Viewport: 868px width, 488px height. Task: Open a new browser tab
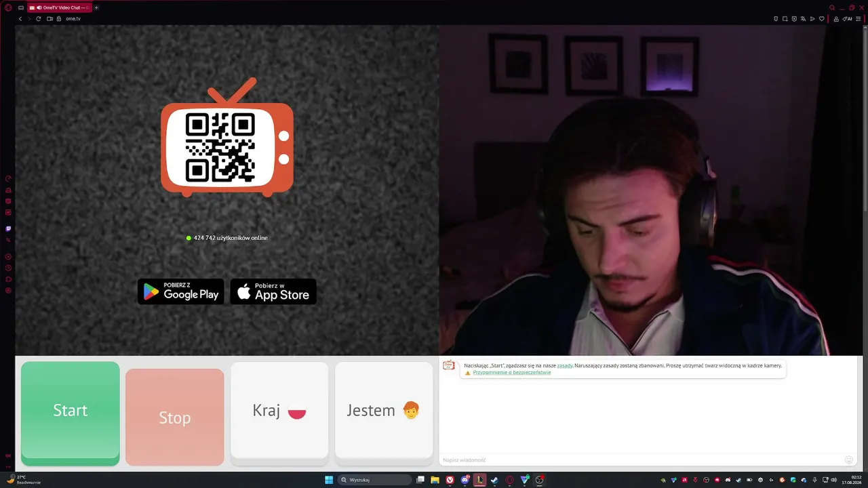[96, 7]
